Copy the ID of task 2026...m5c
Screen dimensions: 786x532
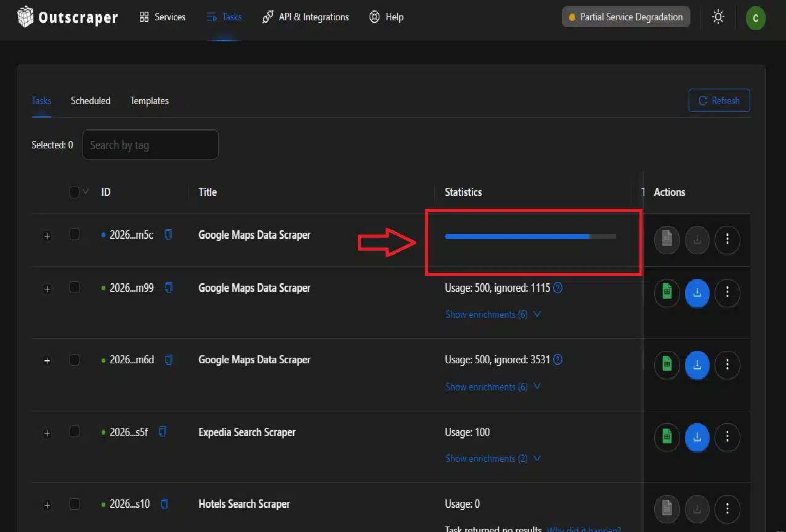[x=168, y=235]
